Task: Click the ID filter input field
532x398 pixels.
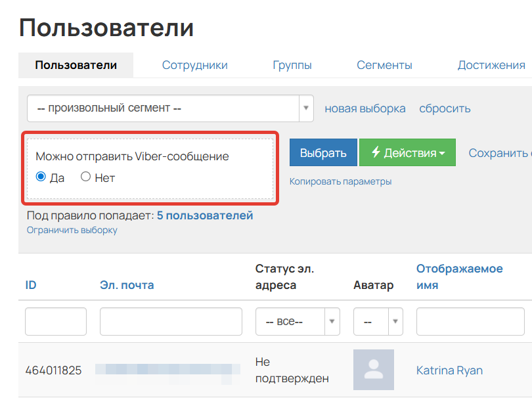Action: pyautogui.click(x=55, y=321)
